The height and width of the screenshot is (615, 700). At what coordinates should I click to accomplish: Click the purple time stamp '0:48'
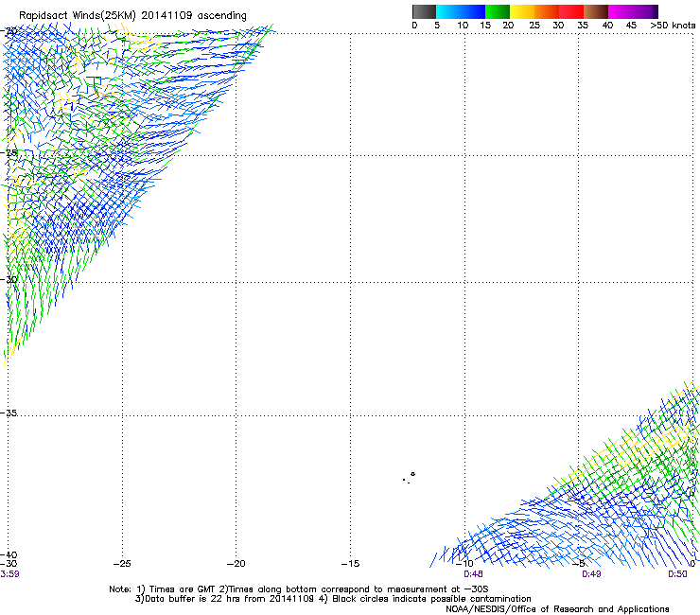coord(473,574)
